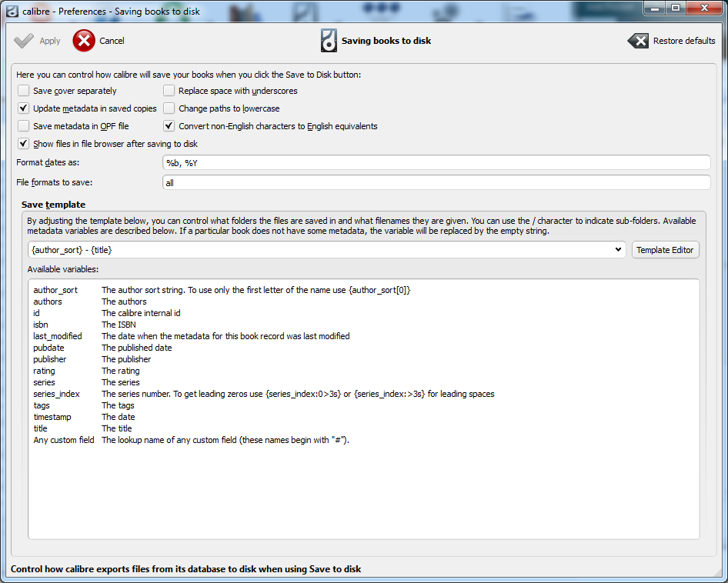728x583 pixels.
Task: Click Restore defaults text
Action: (684, 41)
